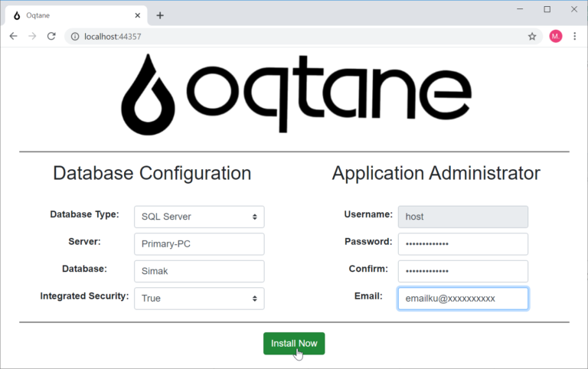
Task: Focus the Confirm password field
Action: 463,271
